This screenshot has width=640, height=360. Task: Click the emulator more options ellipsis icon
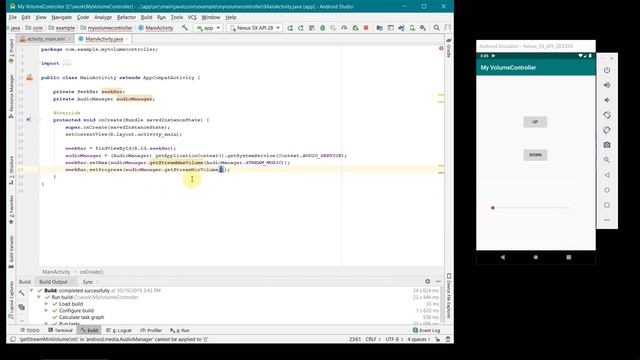(x=607, y=220)
